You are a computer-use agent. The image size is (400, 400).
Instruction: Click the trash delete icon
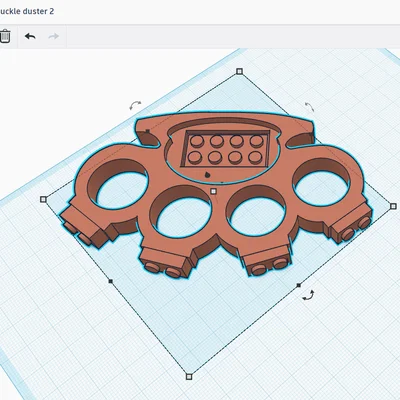point(5,36)
